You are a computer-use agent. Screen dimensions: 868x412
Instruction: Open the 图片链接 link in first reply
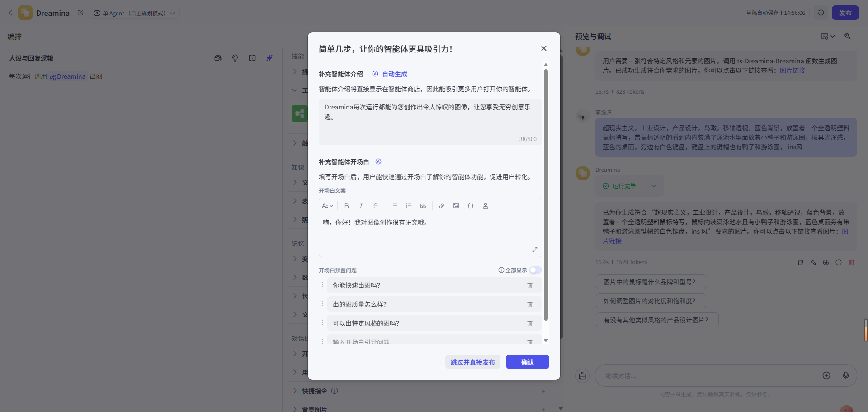(792, 71)
